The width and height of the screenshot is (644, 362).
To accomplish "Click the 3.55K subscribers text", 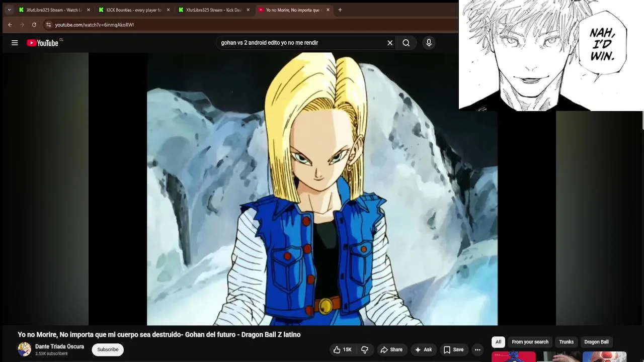I will (51, 354).
